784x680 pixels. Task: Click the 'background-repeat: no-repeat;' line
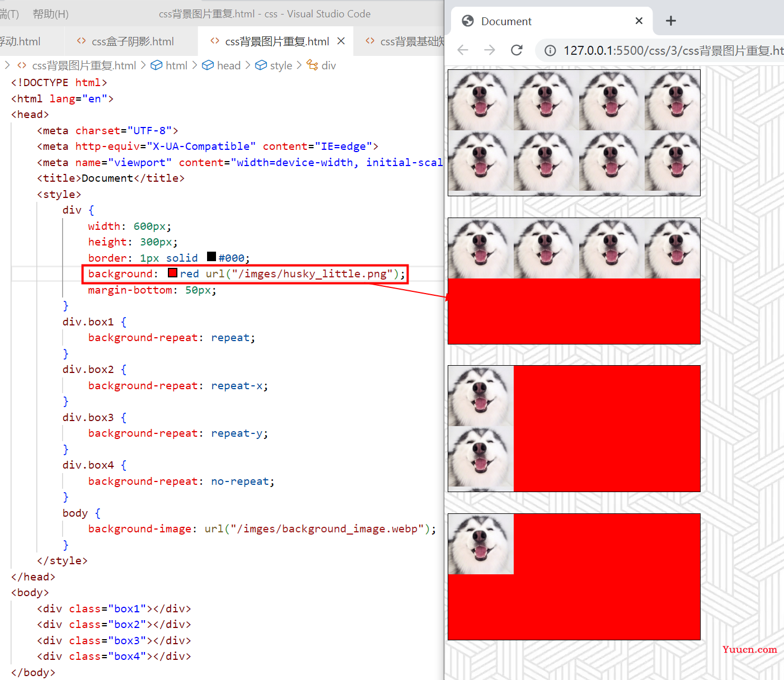[x=181, y=481]
